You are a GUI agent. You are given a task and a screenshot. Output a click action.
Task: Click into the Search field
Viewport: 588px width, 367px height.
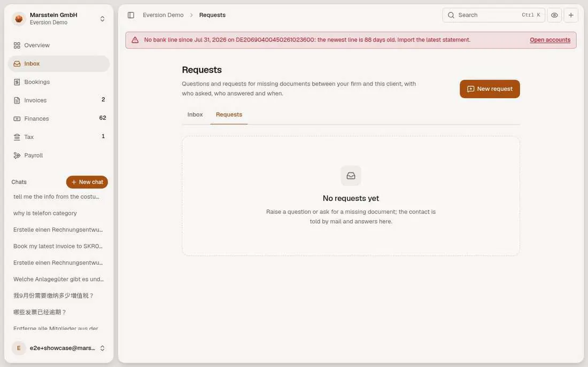pos(493,15)
